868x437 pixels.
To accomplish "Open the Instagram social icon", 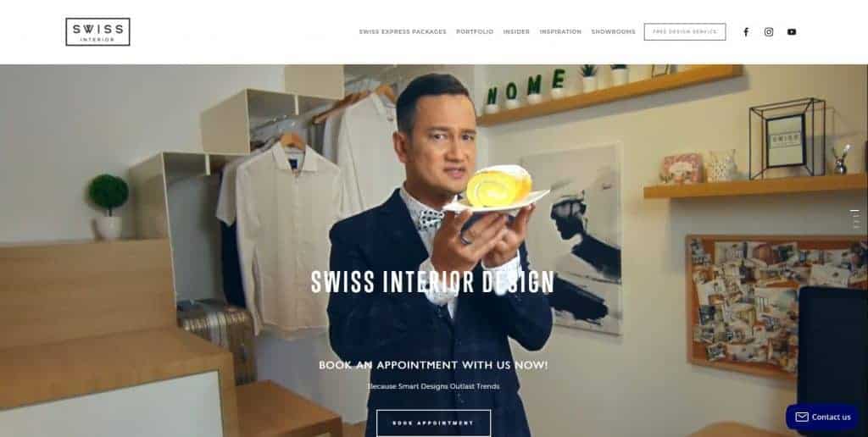I will 769,32.
